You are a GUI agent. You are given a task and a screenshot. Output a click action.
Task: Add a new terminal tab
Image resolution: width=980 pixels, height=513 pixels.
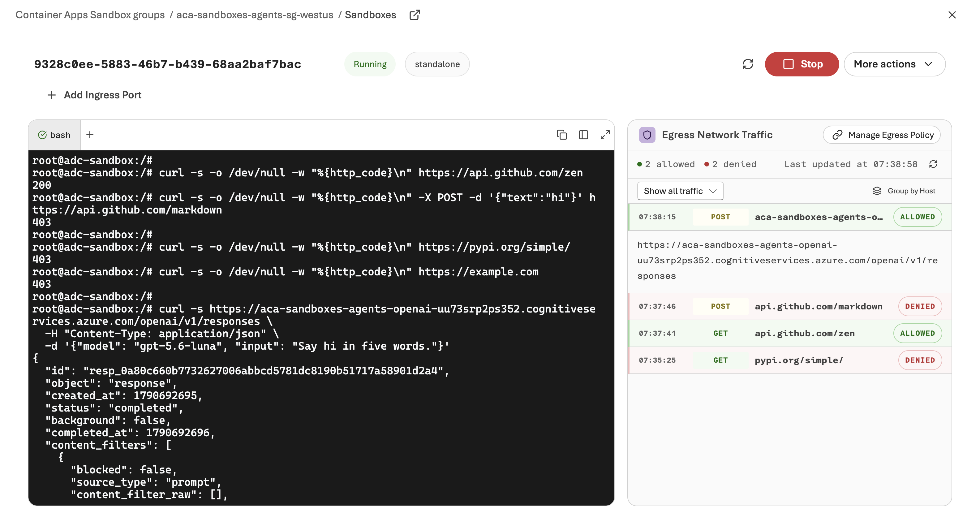pos(90,135)
